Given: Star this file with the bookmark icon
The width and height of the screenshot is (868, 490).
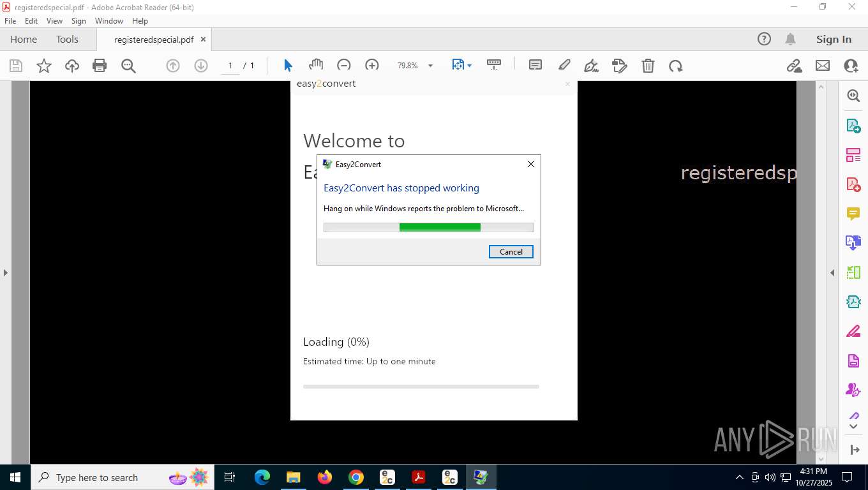Looking at the screenshot, I should click(44, 66).
